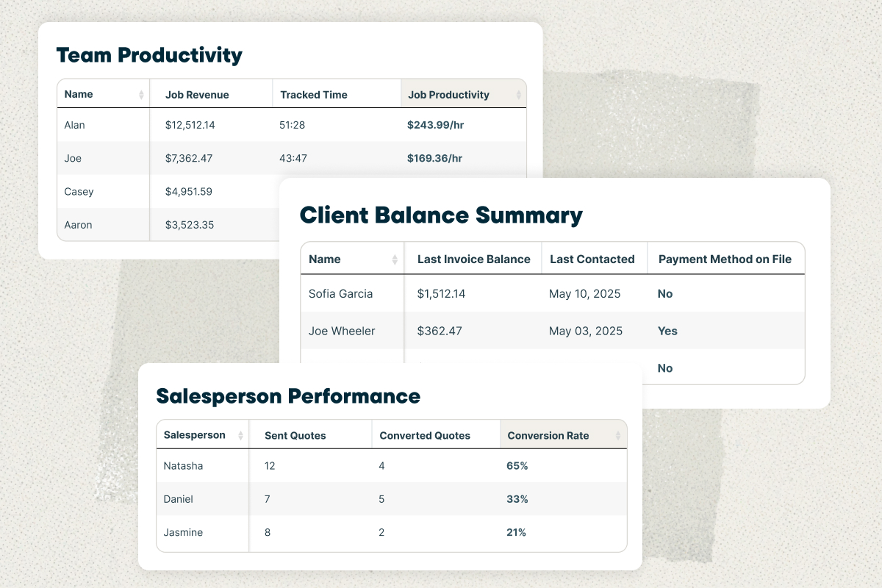The width and height of the screenshot is (882, 588).
Task: Select Daniel in Salesperson Performance table
Action: [x=178, y=499]
